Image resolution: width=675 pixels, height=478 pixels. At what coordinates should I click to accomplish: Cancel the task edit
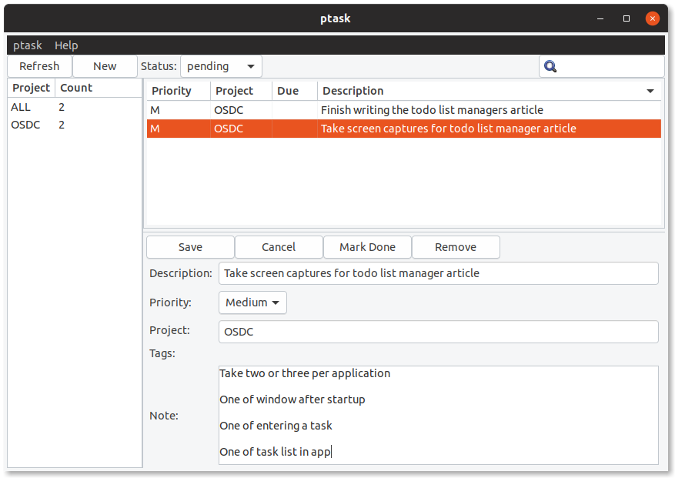coord(279,247)
